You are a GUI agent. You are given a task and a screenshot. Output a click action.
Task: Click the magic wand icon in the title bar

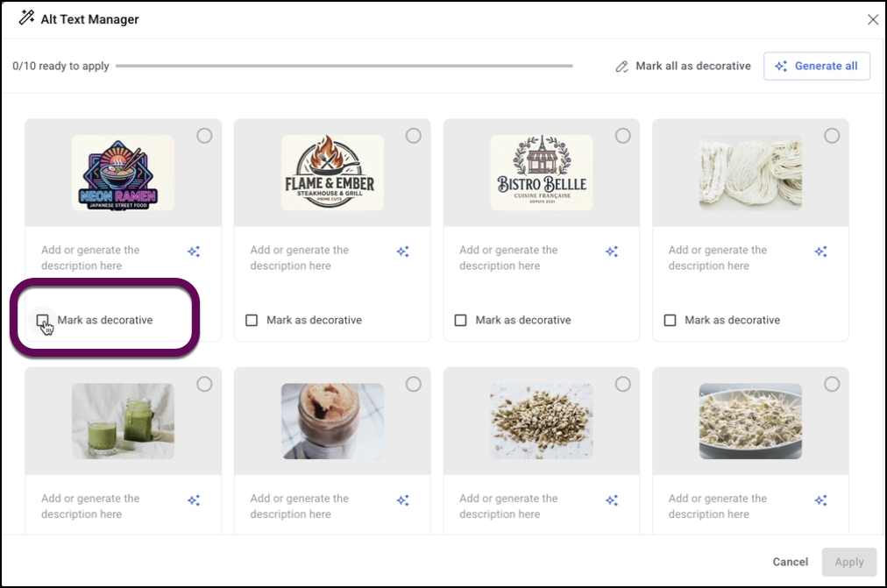point(26,18)
